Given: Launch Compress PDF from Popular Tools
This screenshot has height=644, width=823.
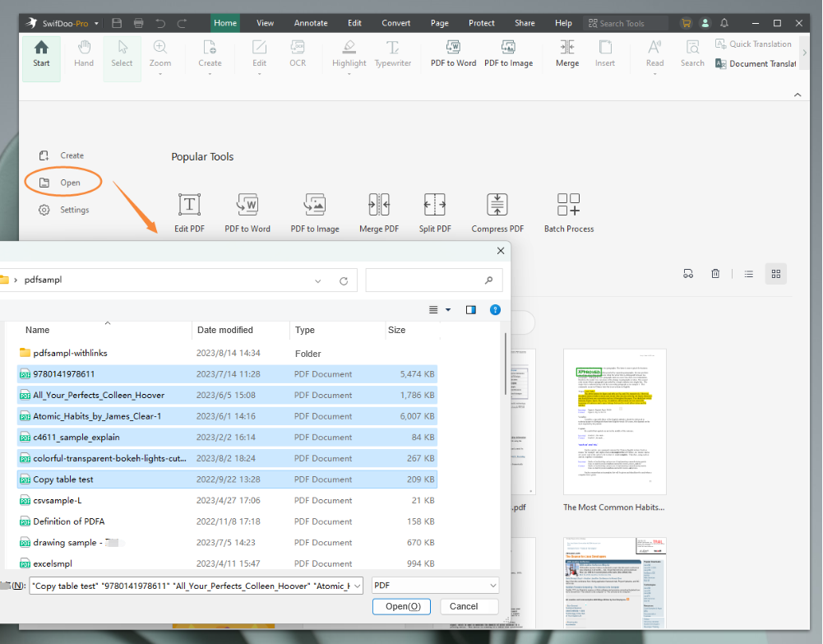Looking at the screenshot, I should pos(497,212).
